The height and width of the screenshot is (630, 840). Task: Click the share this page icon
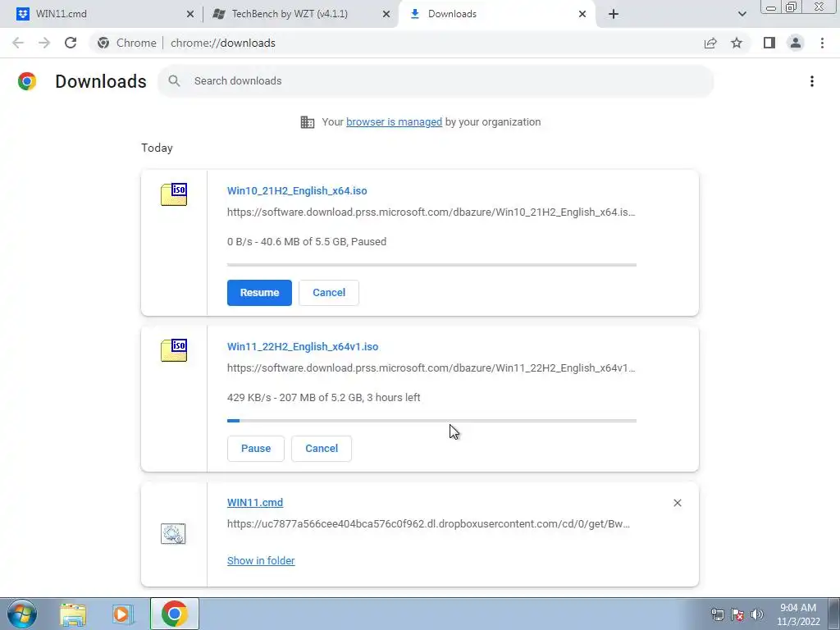pyautogui.click(x=710, y=43)
